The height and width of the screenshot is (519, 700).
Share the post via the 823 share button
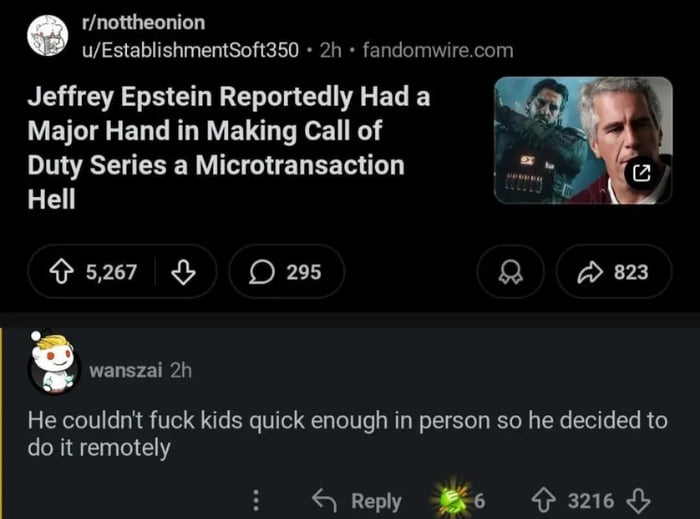pyautogui.click(x=615, y=272)
